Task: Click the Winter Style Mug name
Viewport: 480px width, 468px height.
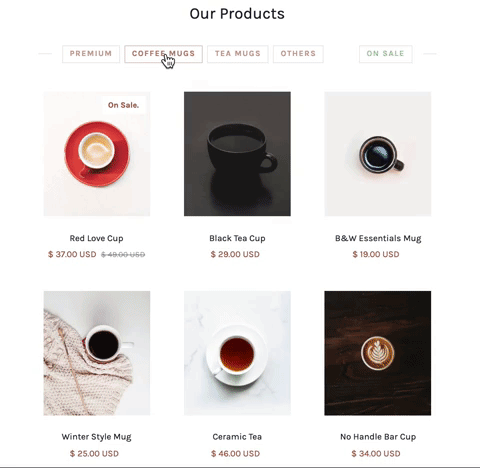Action: pyautogui.click(x=97, y=437)
